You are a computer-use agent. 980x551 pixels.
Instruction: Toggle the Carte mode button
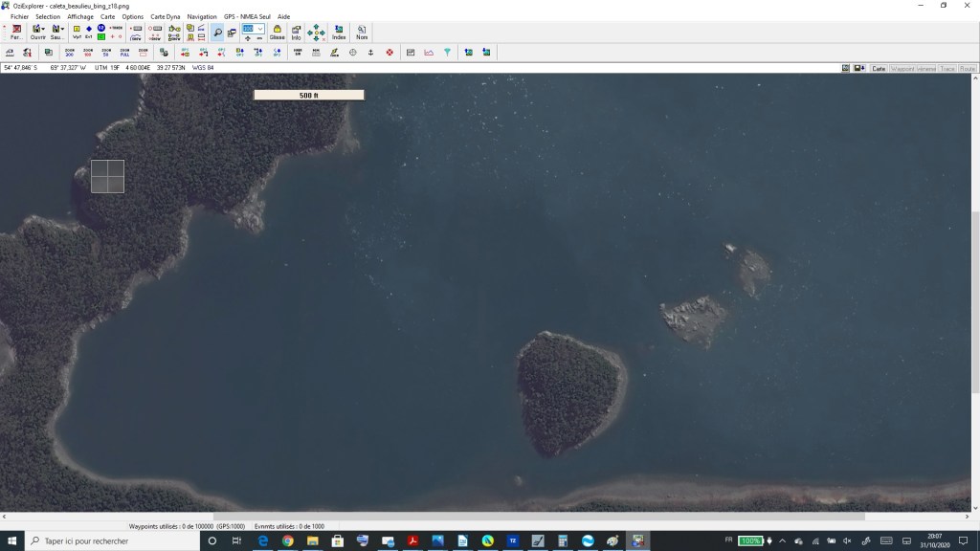(878, 69)
